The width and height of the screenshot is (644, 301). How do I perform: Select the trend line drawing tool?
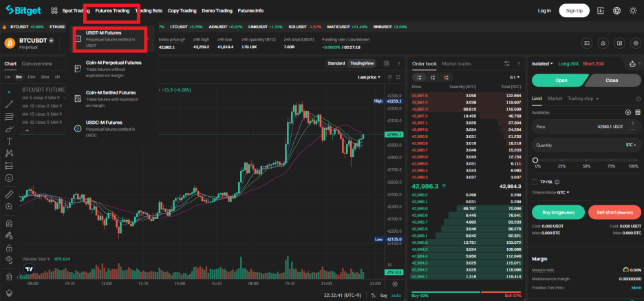tap(9, 105)
